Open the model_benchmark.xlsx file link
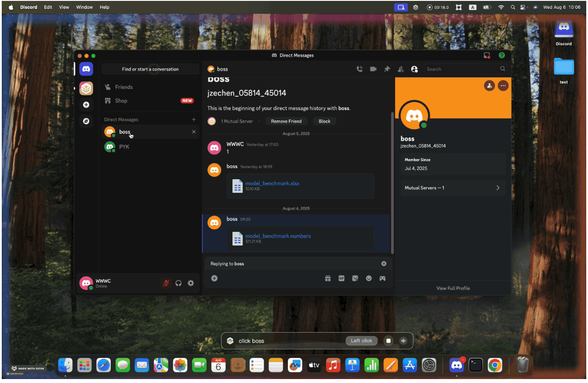This screenshot has width=588, height=383. click(272, 183)
